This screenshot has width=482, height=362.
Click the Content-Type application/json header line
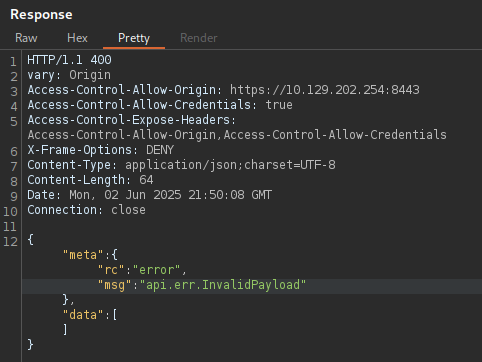[x=181, y=165]
